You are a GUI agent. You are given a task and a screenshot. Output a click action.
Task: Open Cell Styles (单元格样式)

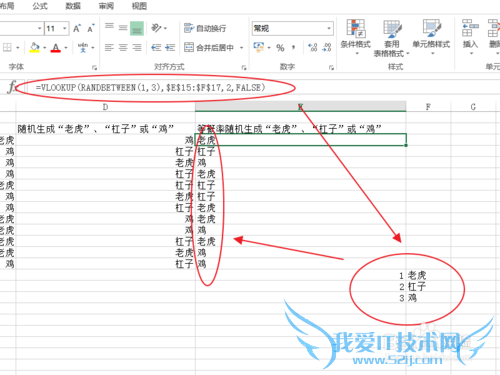[x=431, y=37]
